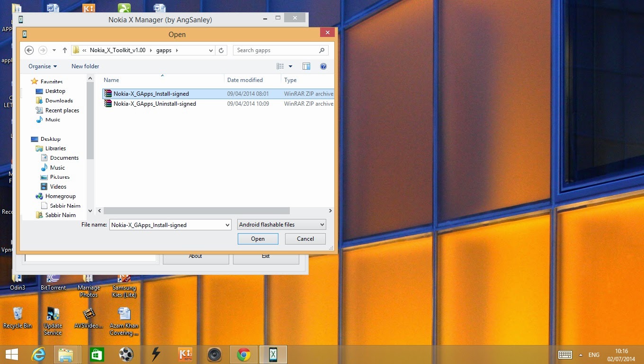Expand the address bar path dropdown

tap(210, 50)
